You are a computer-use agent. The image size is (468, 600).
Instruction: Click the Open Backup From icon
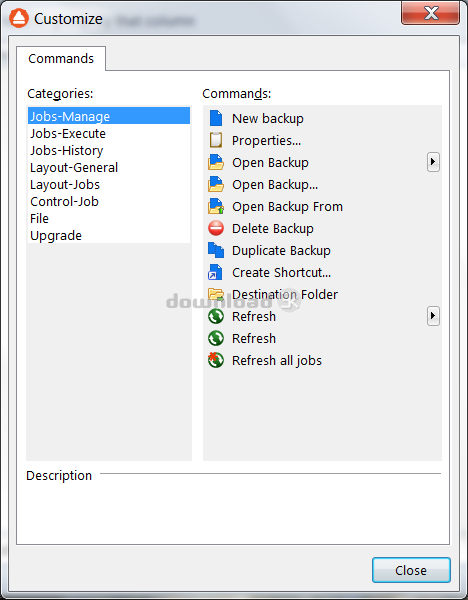pyautogui.click(x=216, y=206)
